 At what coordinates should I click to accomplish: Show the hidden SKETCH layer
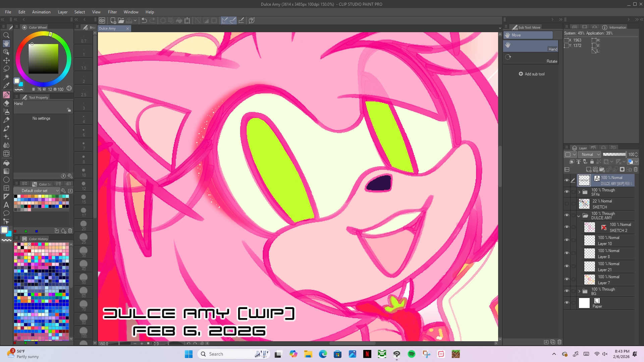(567, 204)
